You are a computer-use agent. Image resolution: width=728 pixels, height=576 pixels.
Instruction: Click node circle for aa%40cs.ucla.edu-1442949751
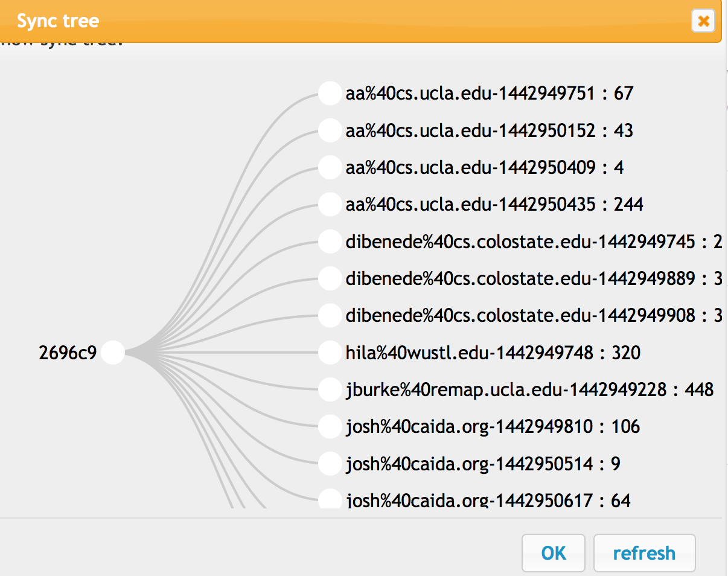pyautogui.click(x=330, y=94)
